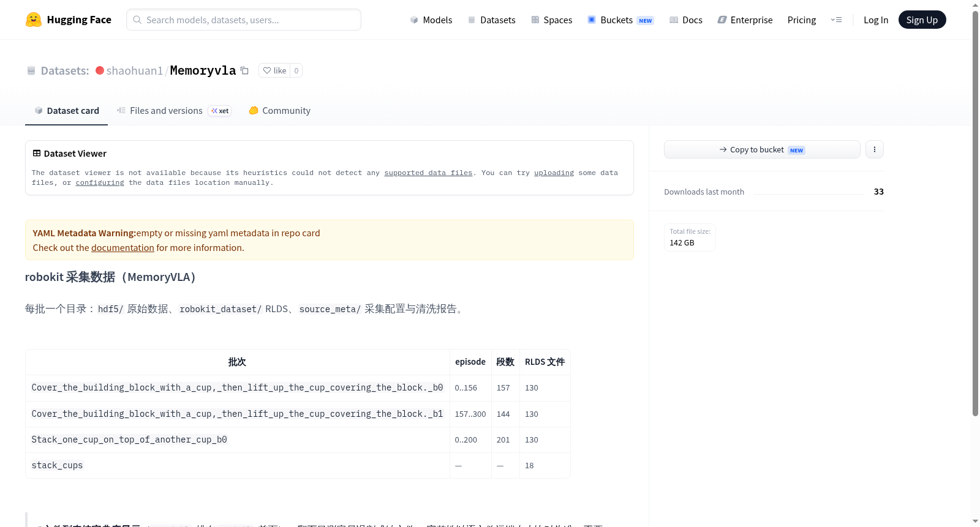The image size is (980, 527).
Task: Click the like button
Action: [x=274, y=70]
